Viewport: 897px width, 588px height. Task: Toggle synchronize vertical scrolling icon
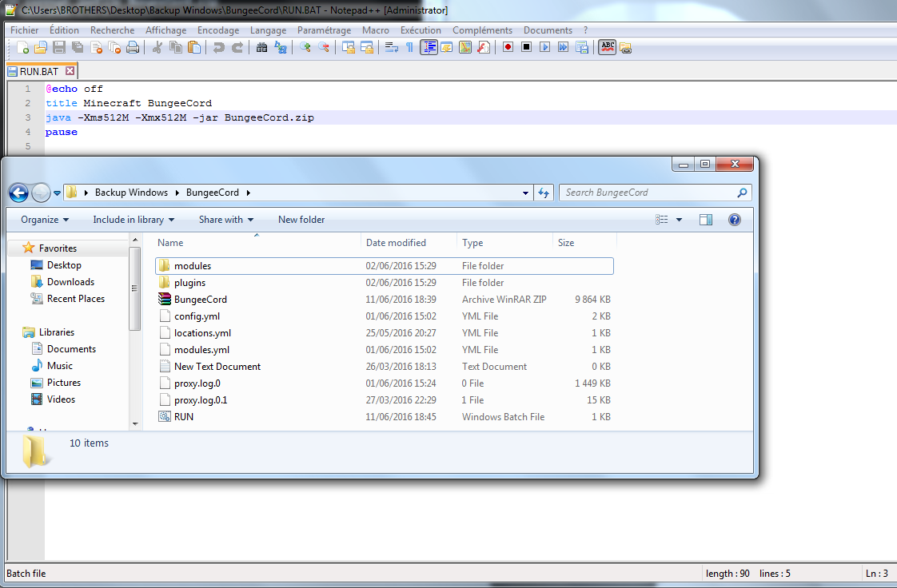pyautogui.click(x=348, y=47)
